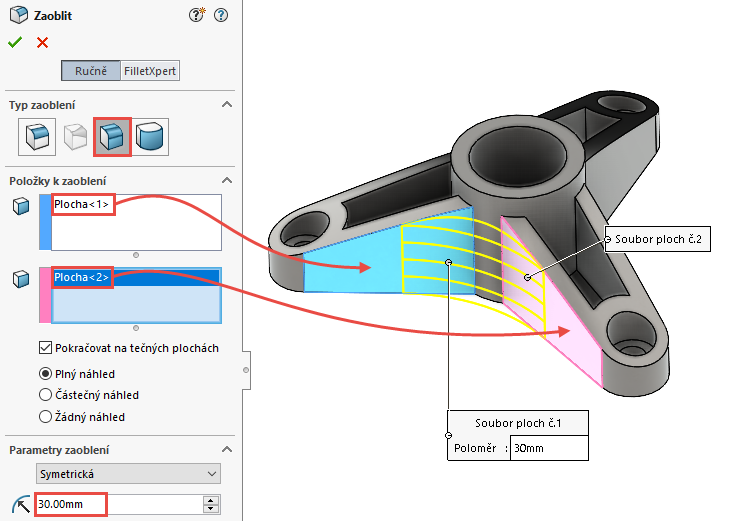Switch to Ručně tab
The image size is (750, 521).
tap(91, 71)
